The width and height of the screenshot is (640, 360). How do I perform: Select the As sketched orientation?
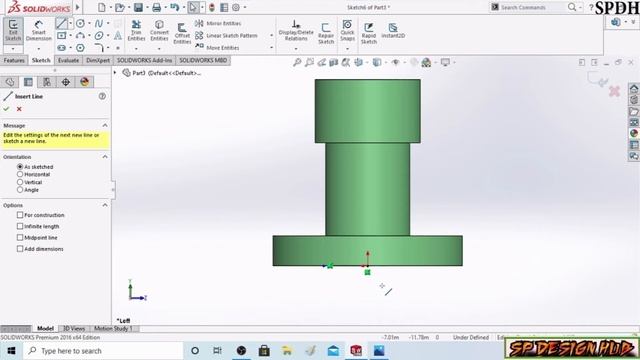[20, 167]
